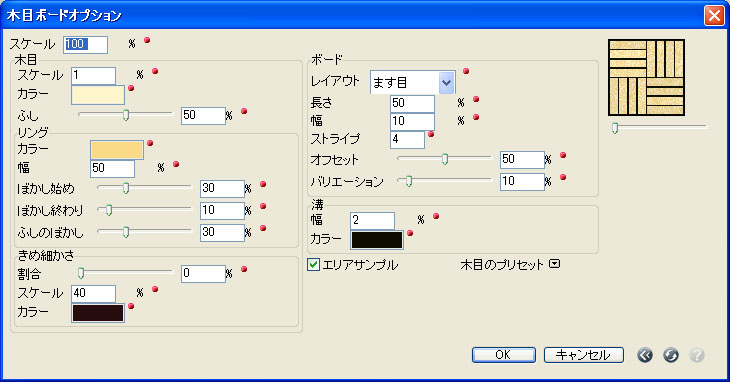Confirm with the OK button
Image resolution: width=730 pixels, height=382 pixels.
click(x=504, y=355)
